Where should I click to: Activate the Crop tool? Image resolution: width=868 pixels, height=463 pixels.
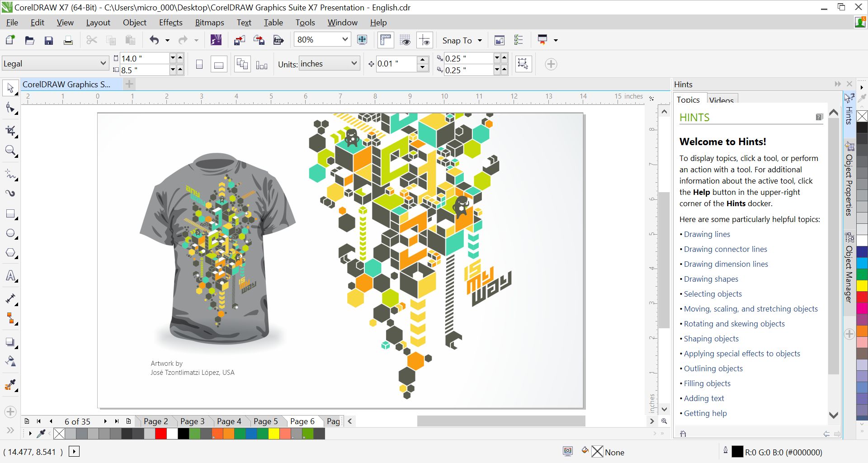[10, 131]
